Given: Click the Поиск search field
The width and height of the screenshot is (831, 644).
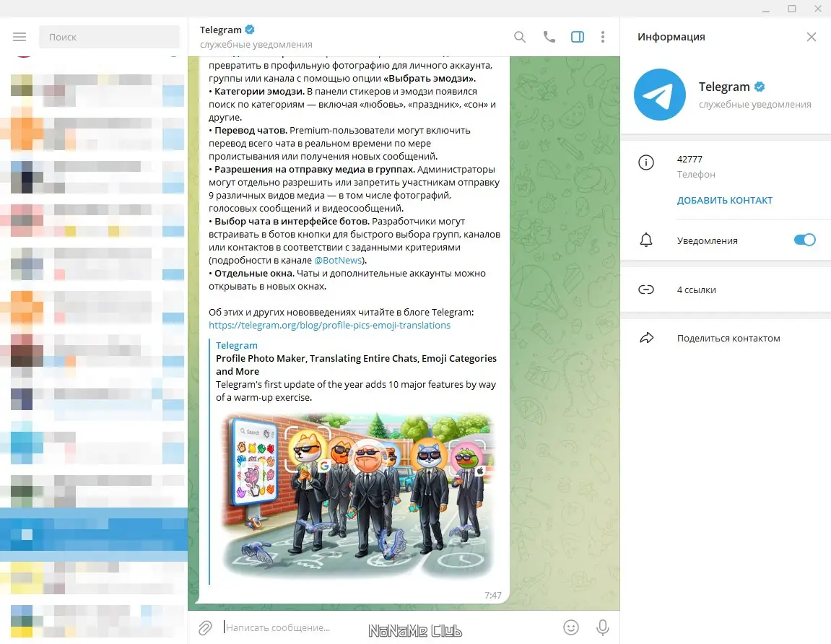Looking at the screenshot, I should tap(109, 37).
